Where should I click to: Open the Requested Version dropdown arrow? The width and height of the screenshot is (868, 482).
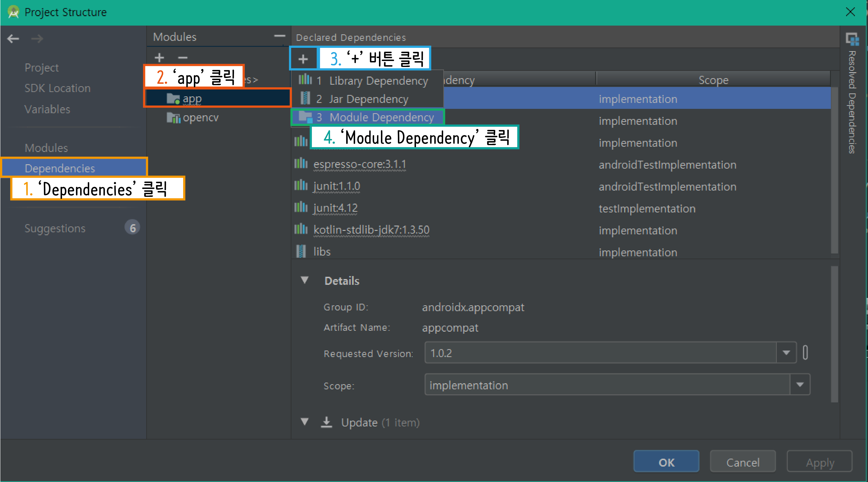[786, 353]
